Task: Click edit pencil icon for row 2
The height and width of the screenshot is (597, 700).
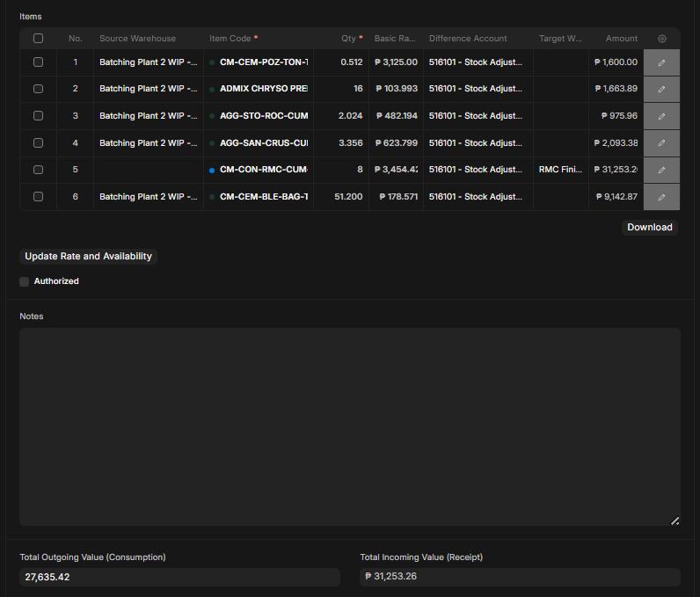Action: pyautogui.click(x=661, y=89)
